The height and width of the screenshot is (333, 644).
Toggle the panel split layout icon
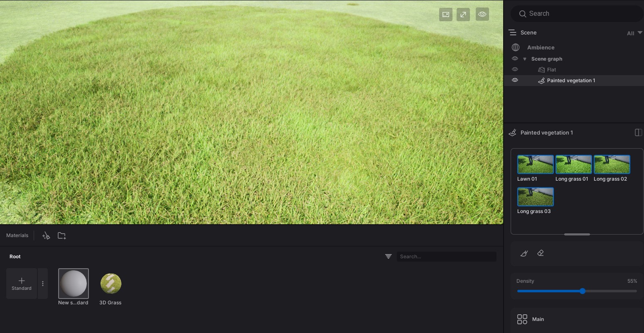639,132
